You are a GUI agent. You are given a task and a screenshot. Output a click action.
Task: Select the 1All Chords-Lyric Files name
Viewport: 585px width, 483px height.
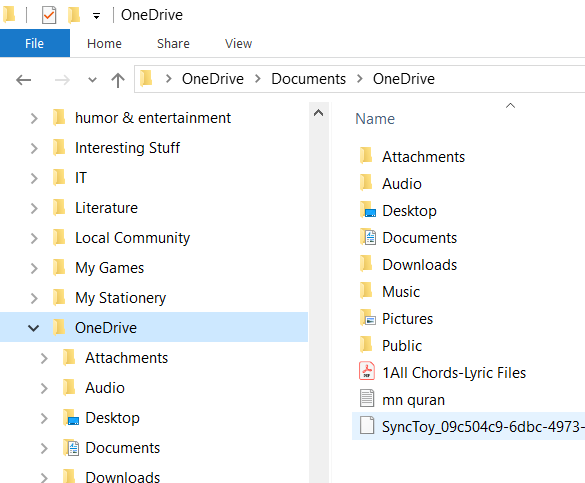click(x=454, y=373)
